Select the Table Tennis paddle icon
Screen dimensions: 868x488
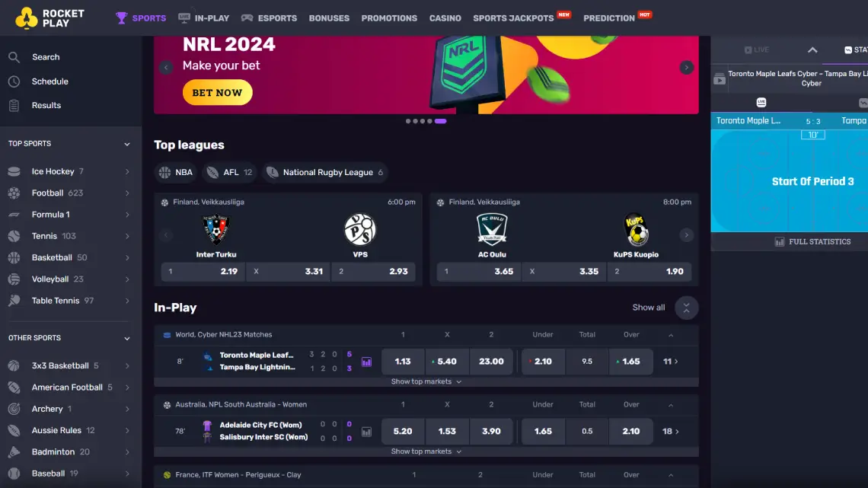click(x=14, y=301)
